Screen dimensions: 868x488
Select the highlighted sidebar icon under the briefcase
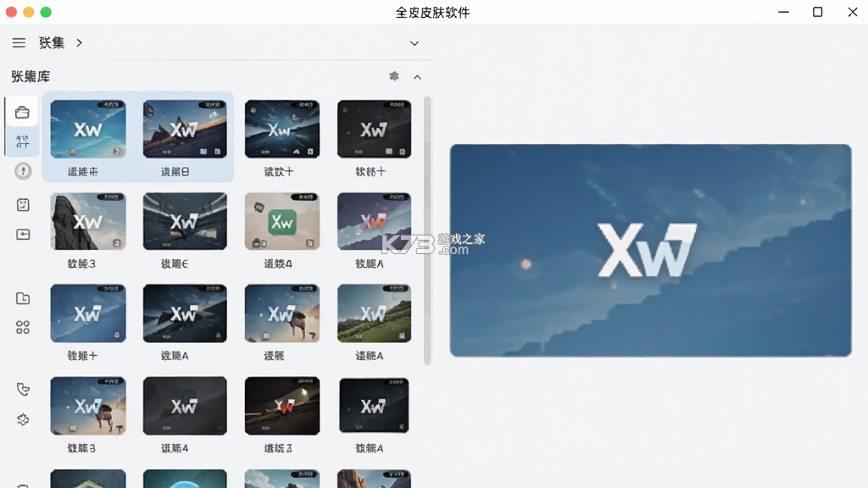(23, 141)
